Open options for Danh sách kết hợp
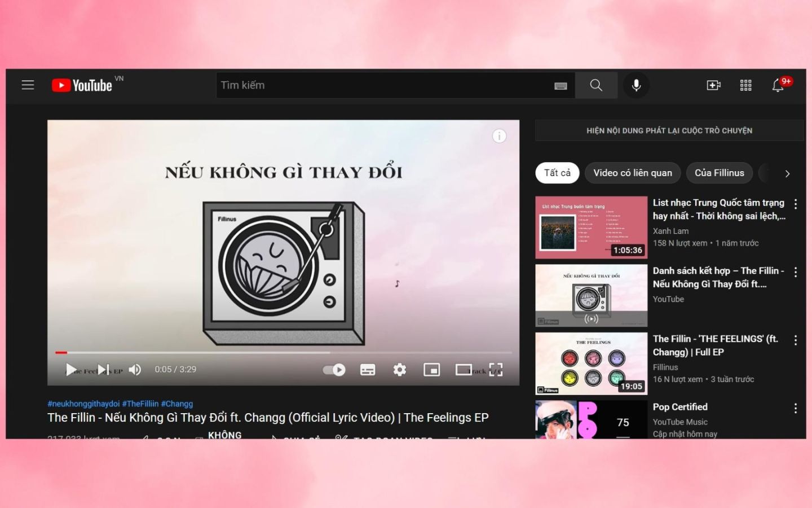This screenshot has width=812, height=508. coord(796,272)
